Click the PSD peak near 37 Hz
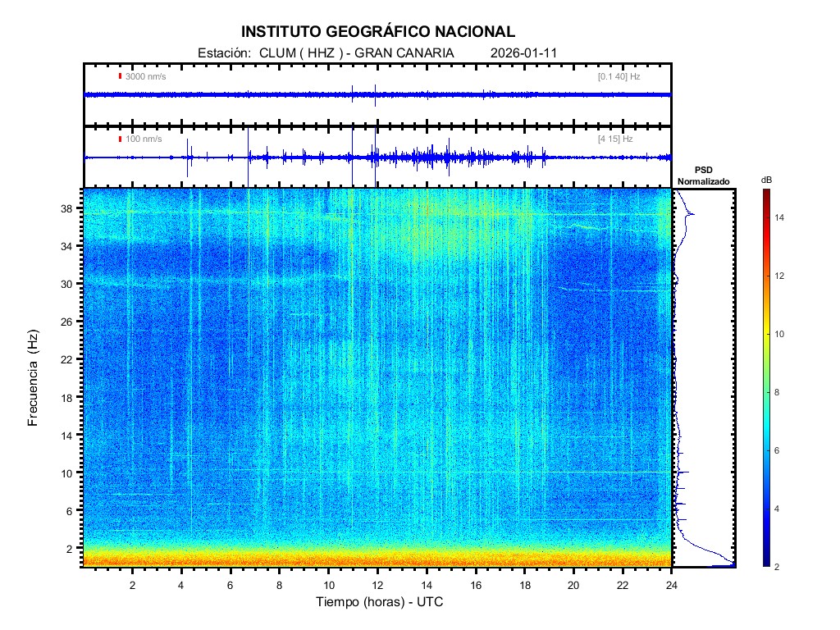The width and height of the screenshot is (840, 630). (692, 214)
